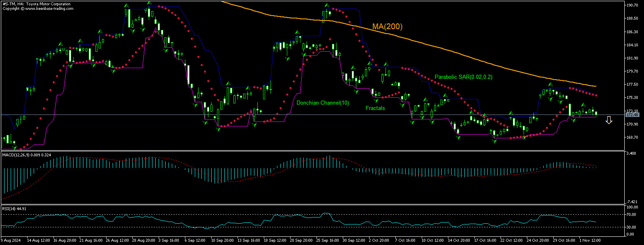
Task: Click the white down arrow signal icon
Action: click(x=609, y=120)
